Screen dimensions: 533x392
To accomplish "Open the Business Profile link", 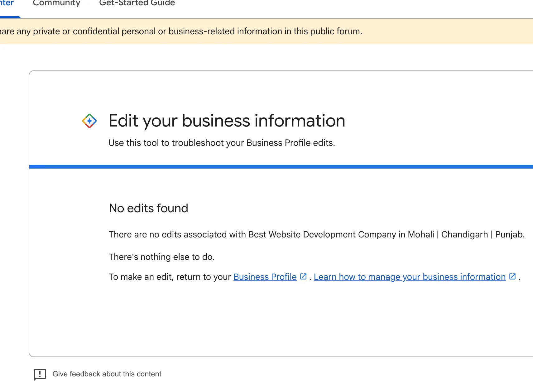I will tap(265, 277).
